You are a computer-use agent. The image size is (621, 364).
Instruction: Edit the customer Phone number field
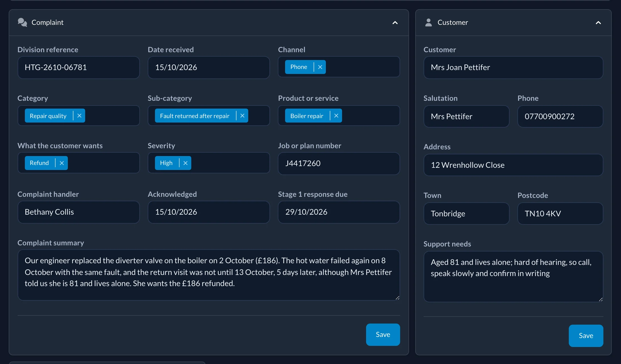(x=560, y=116)
